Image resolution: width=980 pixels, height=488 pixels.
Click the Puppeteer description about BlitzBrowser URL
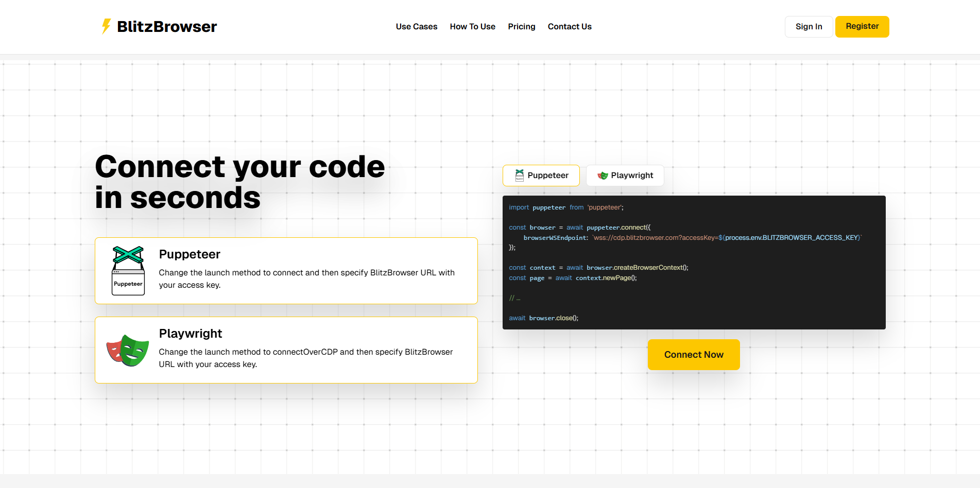(x=307, y=279)
